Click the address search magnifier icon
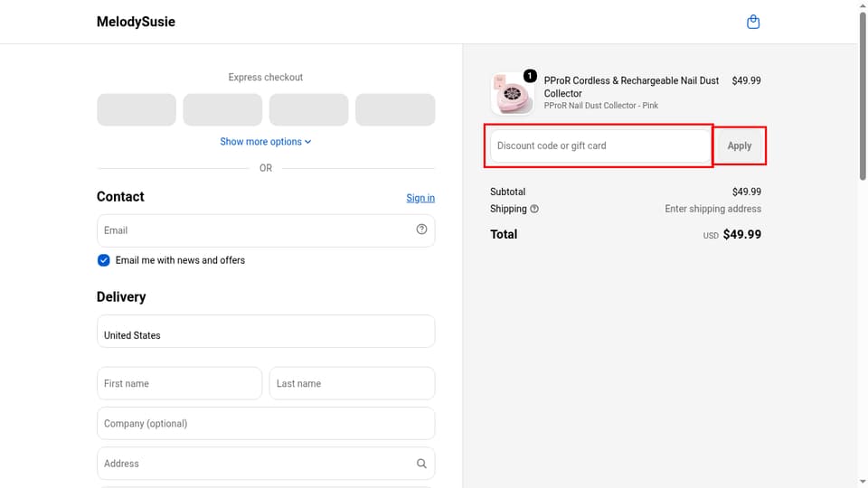This screenshot has height=488, width=868. (x=421, y=464)
